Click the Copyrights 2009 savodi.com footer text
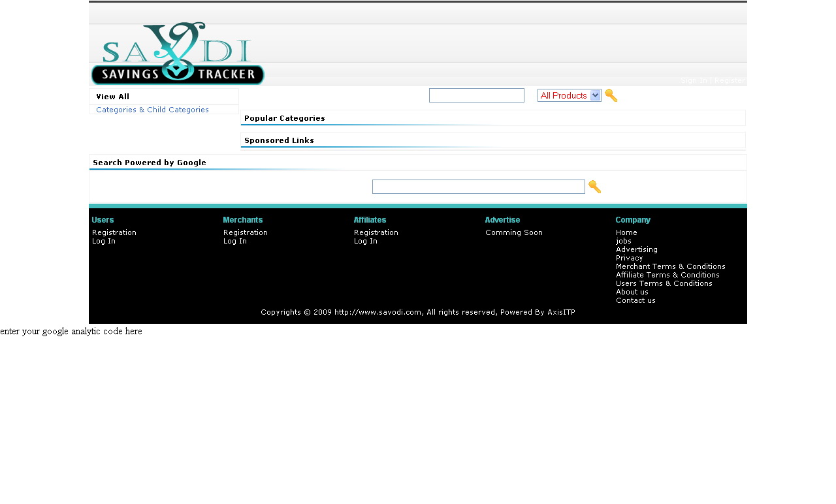The image size is (836, 504). [418, 312]
